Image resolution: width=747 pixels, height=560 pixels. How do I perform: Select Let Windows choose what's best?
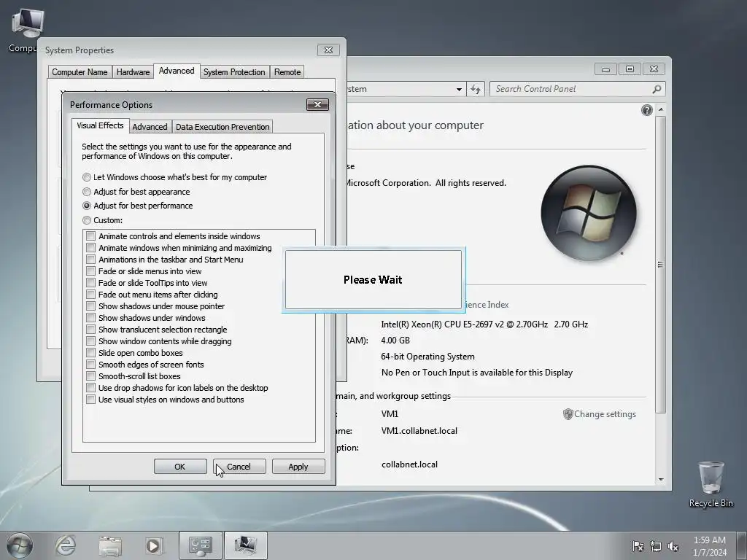(87, 177)
